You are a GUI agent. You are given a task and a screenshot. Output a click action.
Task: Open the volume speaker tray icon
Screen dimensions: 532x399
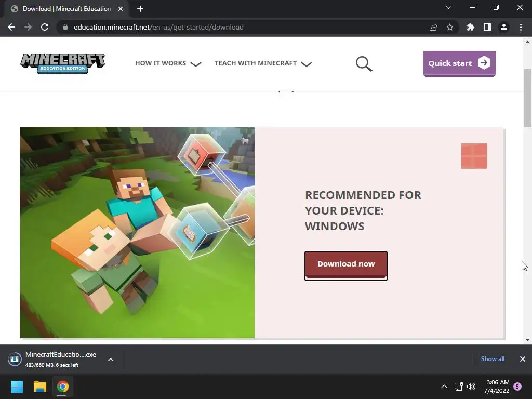(471, 387)
